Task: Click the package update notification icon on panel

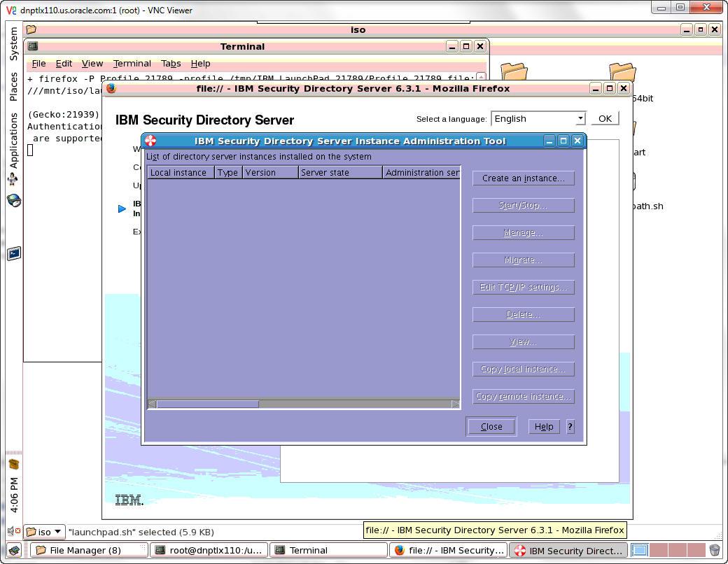Action: 14,464
